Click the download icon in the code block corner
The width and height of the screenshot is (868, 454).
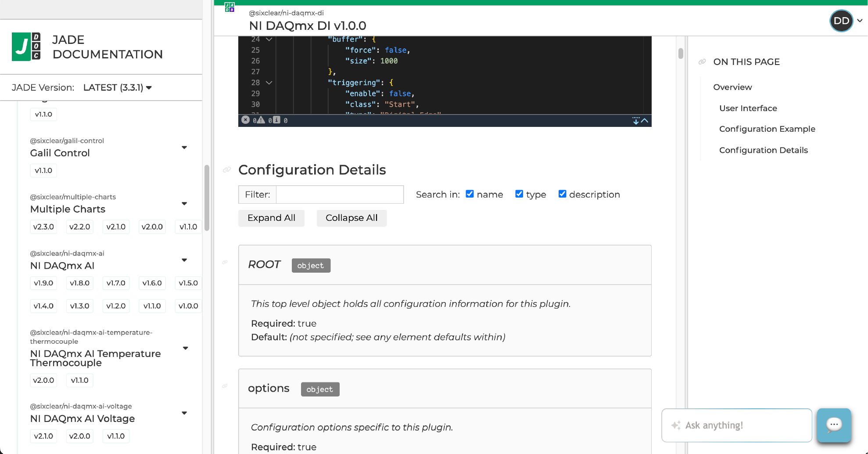click(x=635, y=121)
